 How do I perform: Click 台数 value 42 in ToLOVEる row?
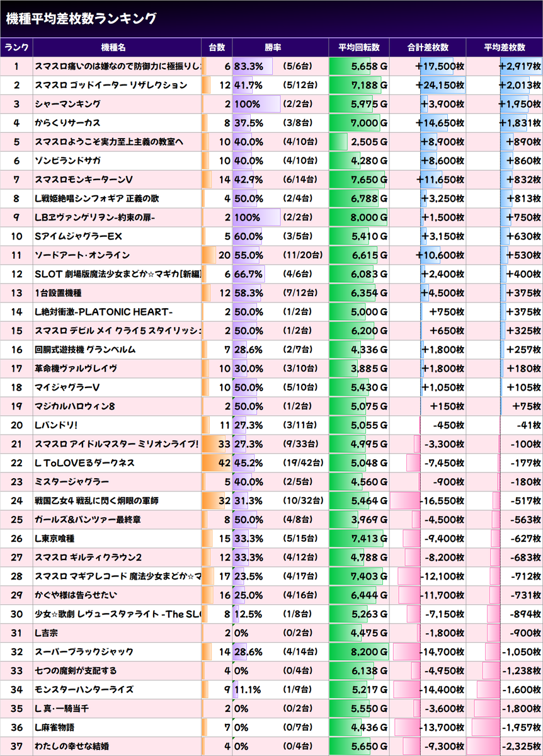[225, 463]
